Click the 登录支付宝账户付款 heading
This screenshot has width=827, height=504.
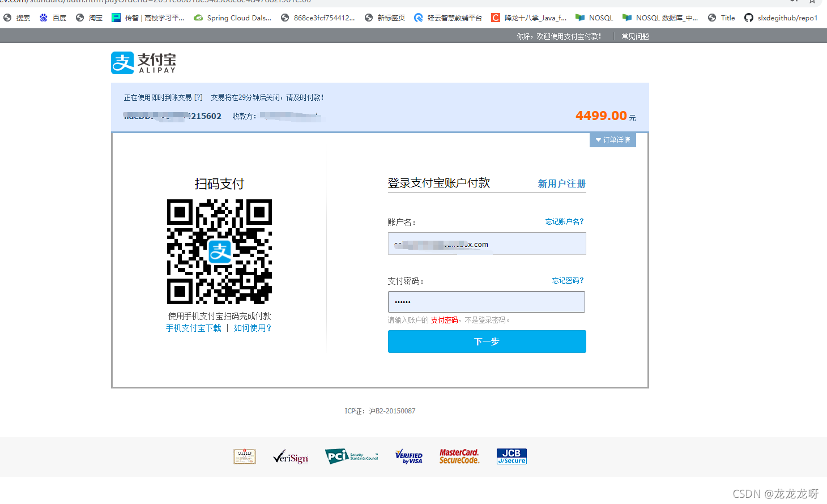(438, 183)
